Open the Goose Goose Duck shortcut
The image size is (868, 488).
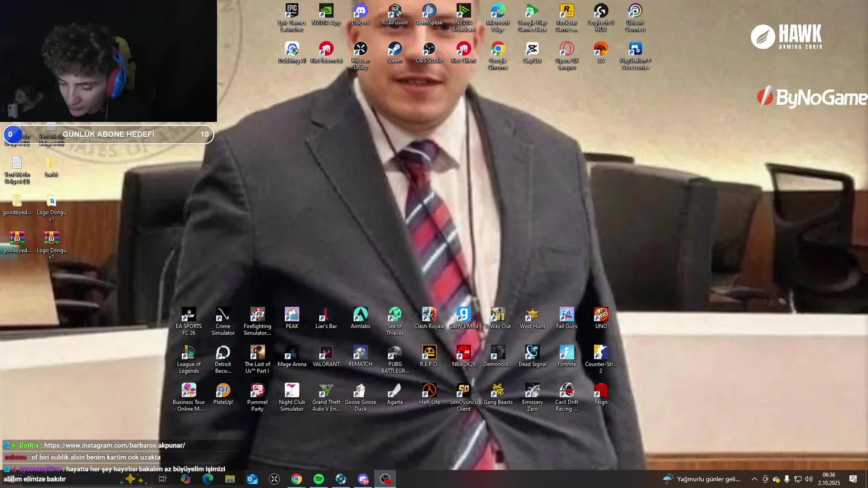point(361,397)
